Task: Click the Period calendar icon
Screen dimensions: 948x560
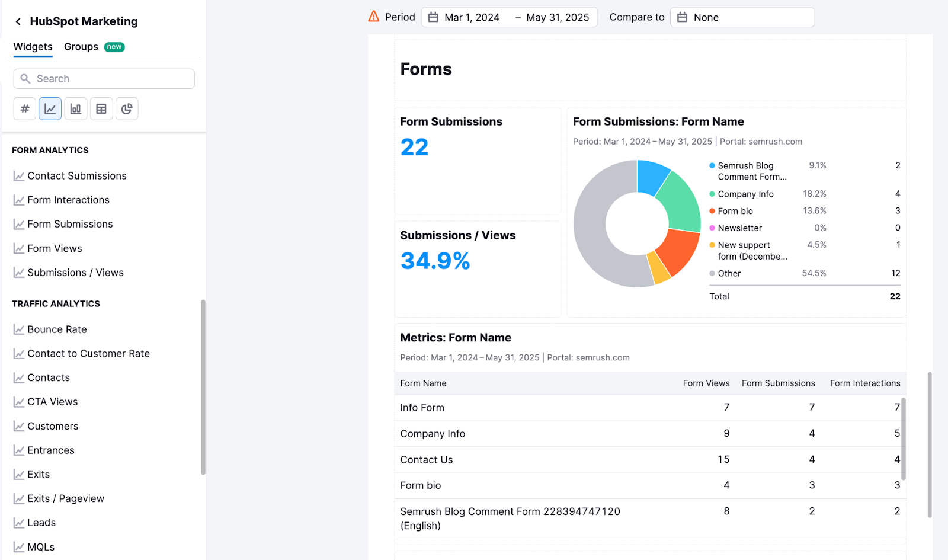Action: 433,17
